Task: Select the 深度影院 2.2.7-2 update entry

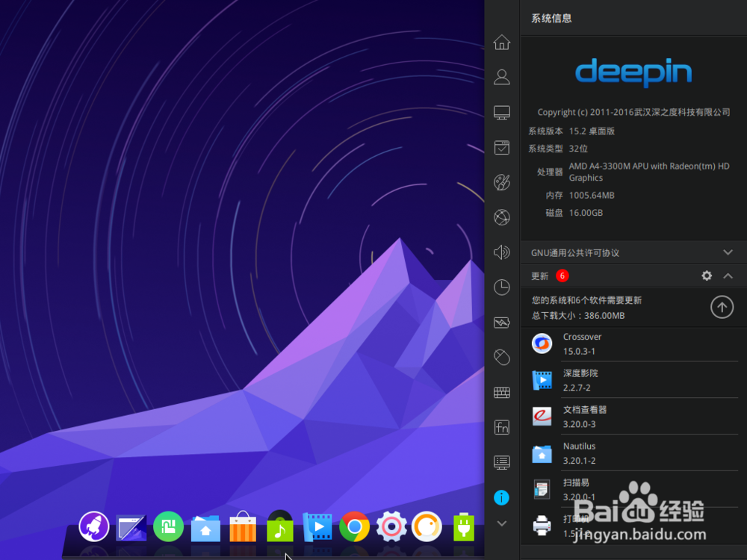Action: (633, 380)
